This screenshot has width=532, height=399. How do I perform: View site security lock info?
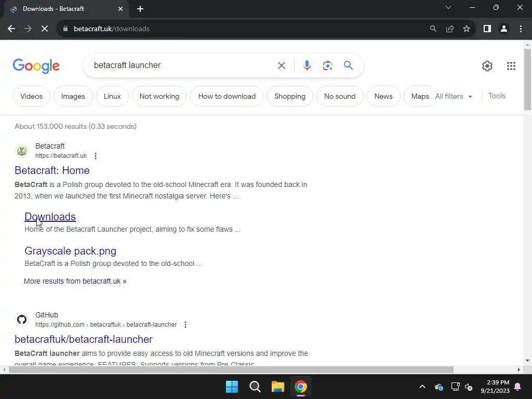pos(65,29)
